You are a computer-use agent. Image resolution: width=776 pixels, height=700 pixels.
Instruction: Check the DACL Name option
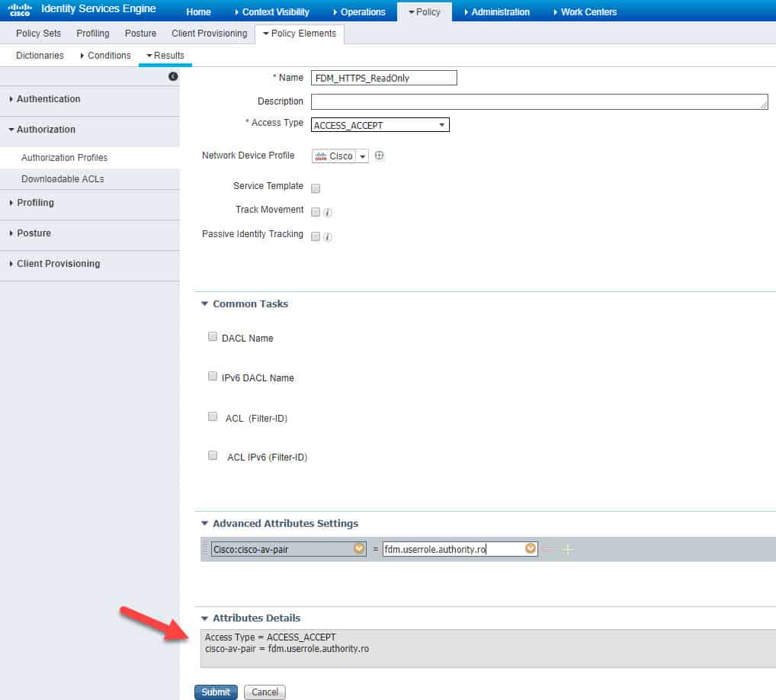click(213, 336)
